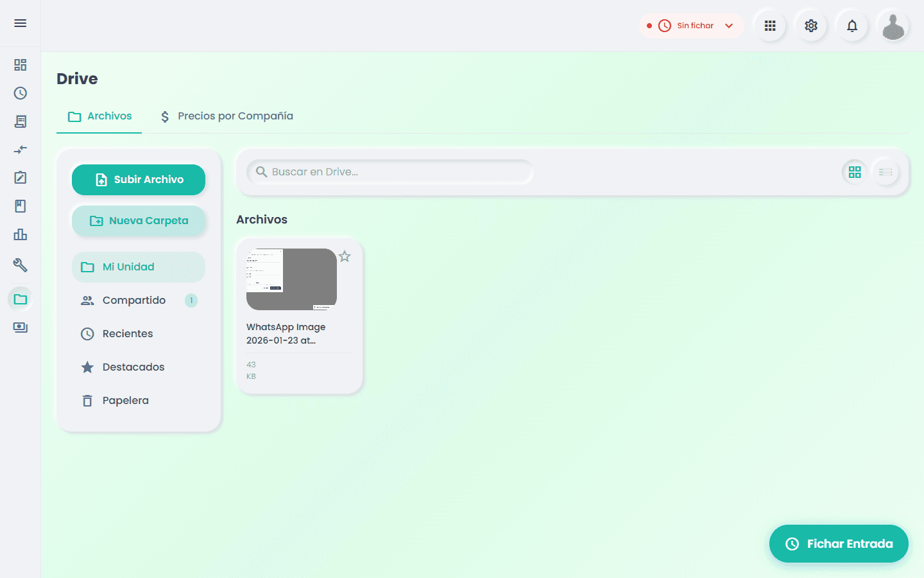Screen dimensions: 924x578
Task: Show notifications with the bell icon
Action: pos(852,26)
